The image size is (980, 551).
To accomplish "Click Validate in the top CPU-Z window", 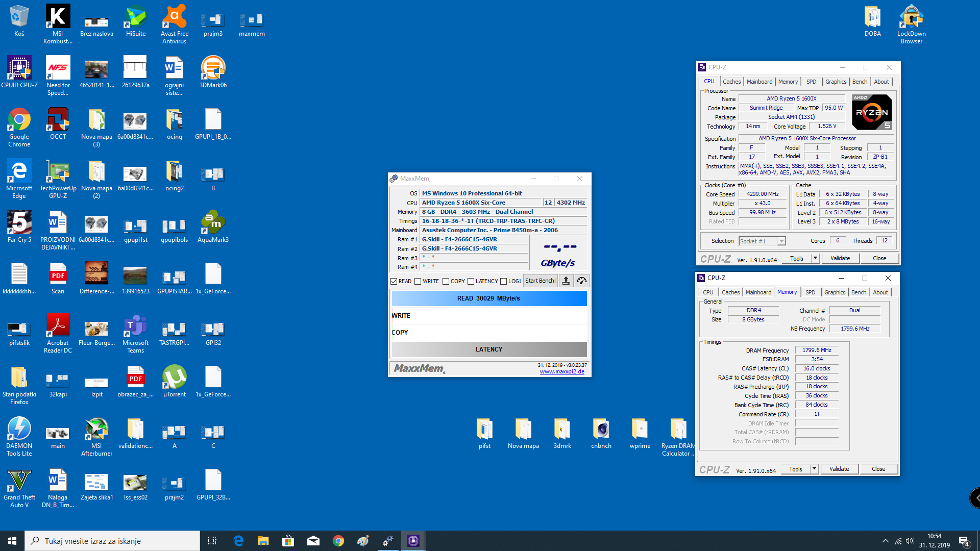I will point(840,258).
